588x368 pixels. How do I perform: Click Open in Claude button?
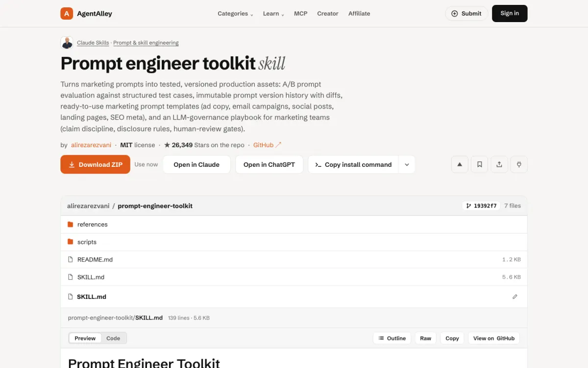point(196,164)
